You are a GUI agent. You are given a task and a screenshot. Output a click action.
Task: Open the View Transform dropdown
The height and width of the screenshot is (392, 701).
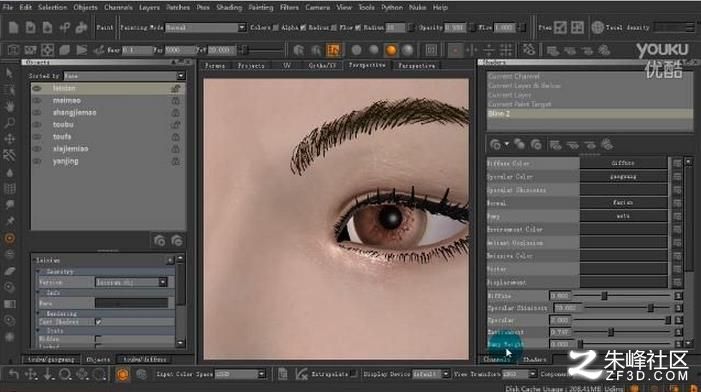click(x=519, y=374)
